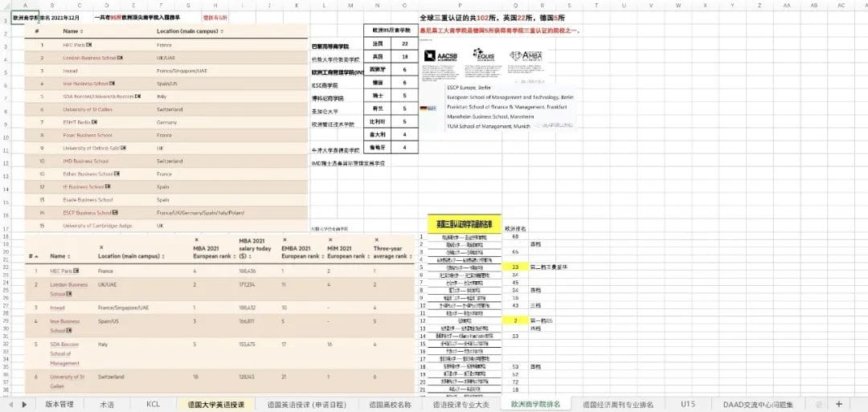The width and height of the screenshot is (868, 412).
Task: Click TUM School of Management, Munich entry
Action: tap(489, 126)
